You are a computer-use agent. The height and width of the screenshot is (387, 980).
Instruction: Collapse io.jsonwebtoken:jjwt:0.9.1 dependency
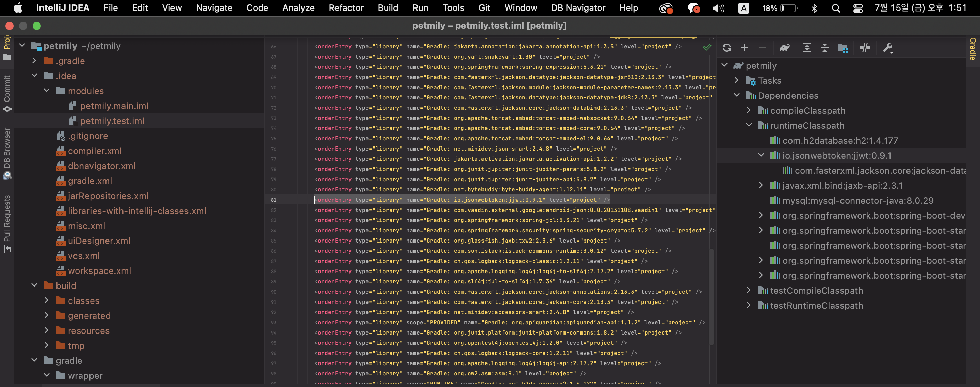coord(761,155)
